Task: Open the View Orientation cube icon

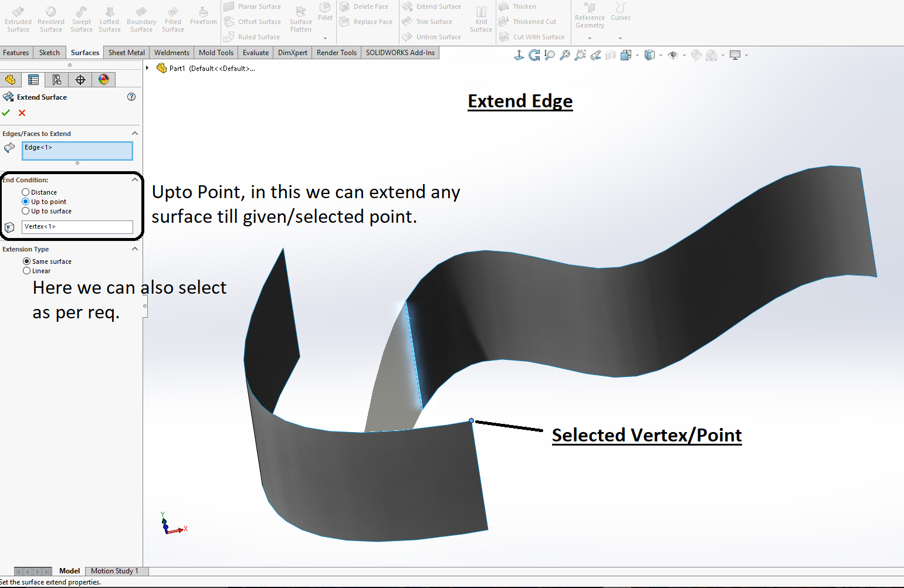Action: coord(626,55)
